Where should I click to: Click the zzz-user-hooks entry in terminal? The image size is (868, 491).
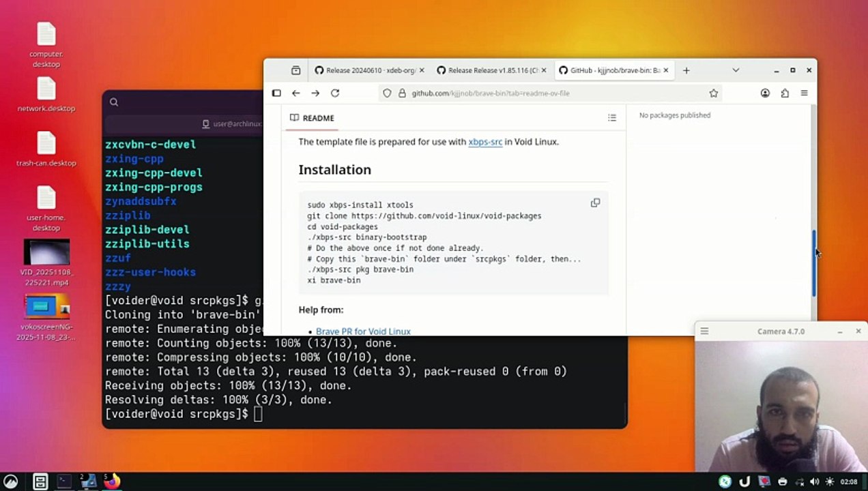point(150,272)
